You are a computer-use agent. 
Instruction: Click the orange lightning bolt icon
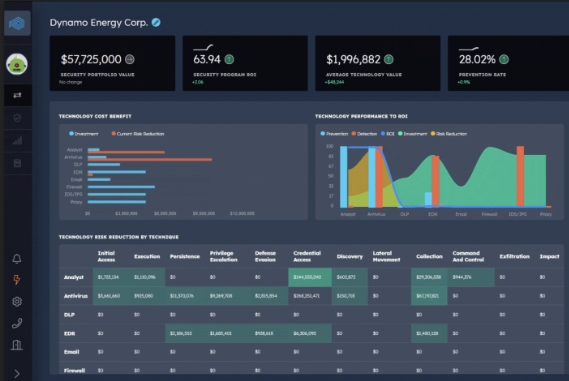click(x=17, y=280)
